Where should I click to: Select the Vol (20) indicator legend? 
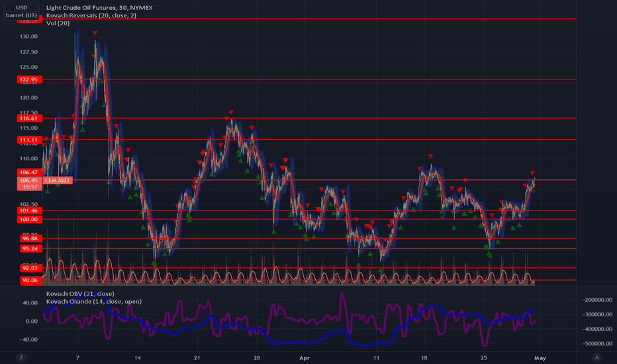tap(58, 23)
